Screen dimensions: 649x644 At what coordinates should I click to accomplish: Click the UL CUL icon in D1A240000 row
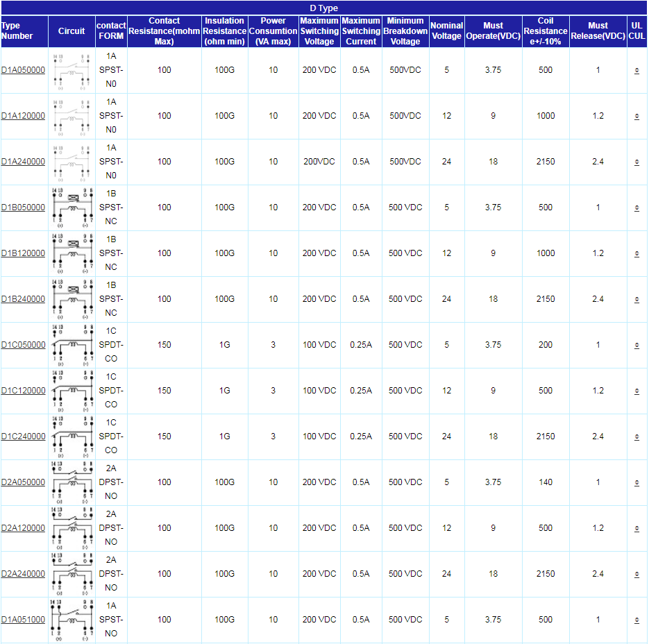click(x=637, y=162)
